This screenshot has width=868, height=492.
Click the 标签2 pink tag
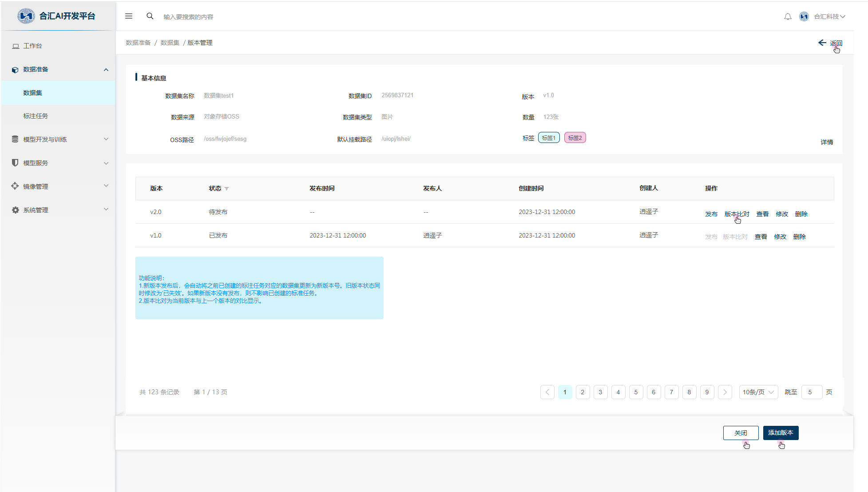tap(575, 138)
